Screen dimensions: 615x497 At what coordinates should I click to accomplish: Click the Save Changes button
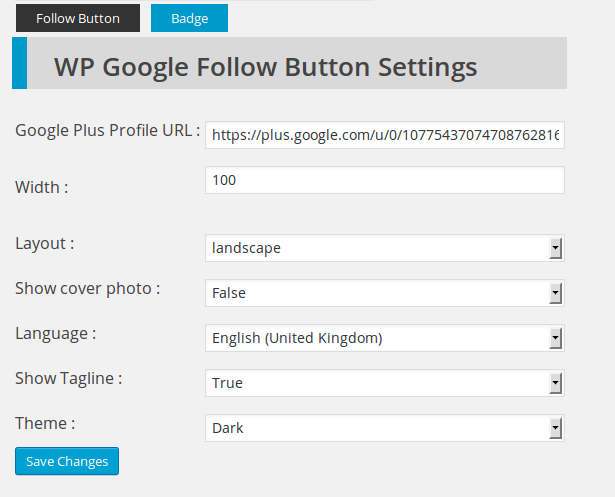(67, 461)
